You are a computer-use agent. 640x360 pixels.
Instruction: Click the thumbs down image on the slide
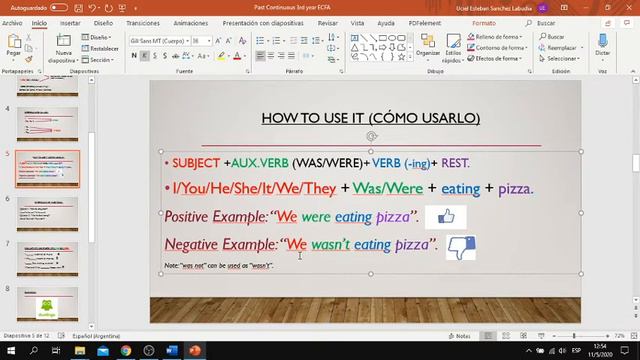pos(461,247)
